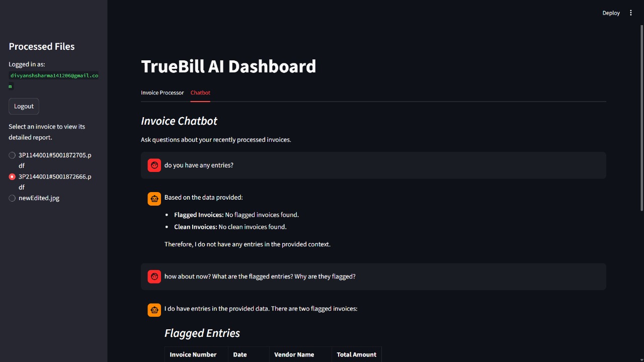
Task: Choose the newEdited.jpg radio option
Action: coord(13,198)
